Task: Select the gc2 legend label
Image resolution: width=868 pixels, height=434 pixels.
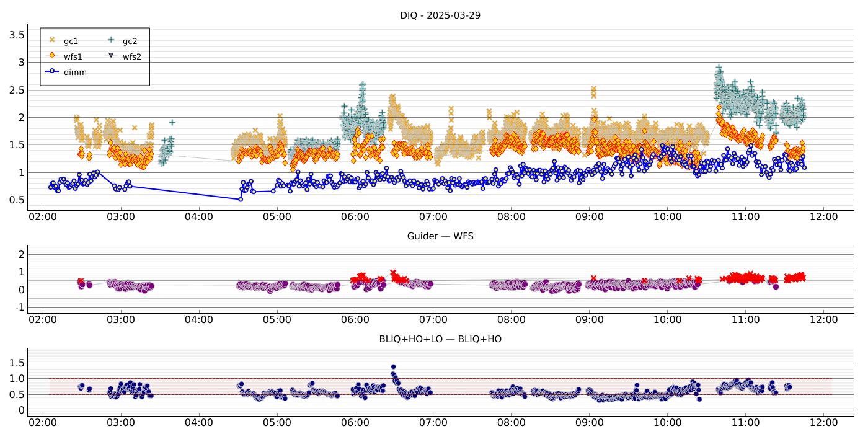Action: 130,42
